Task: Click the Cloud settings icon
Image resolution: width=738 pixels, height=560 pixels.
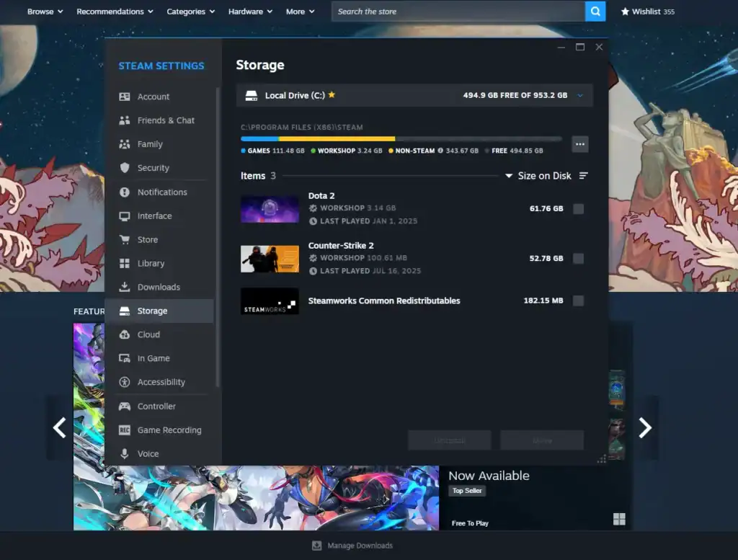Action: point(125,334)
